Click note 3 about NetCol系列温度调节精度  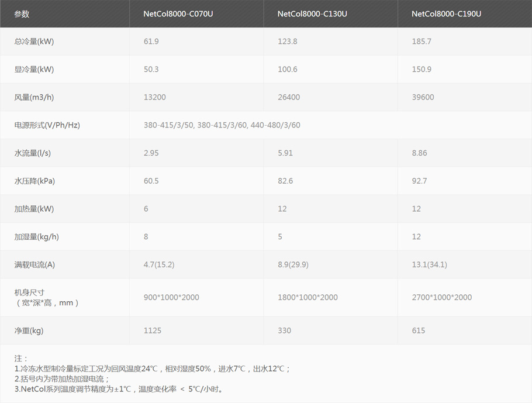[x=119, y=389]
